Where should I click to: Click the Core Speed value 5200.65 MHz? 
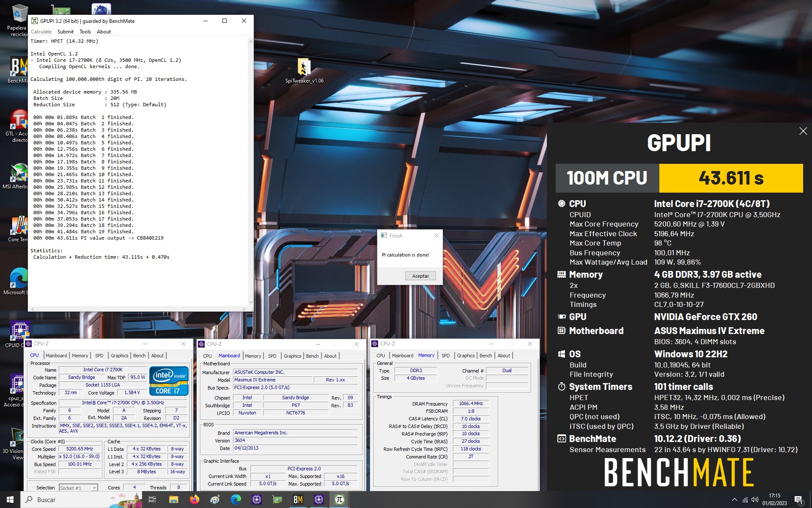point(80,449)
